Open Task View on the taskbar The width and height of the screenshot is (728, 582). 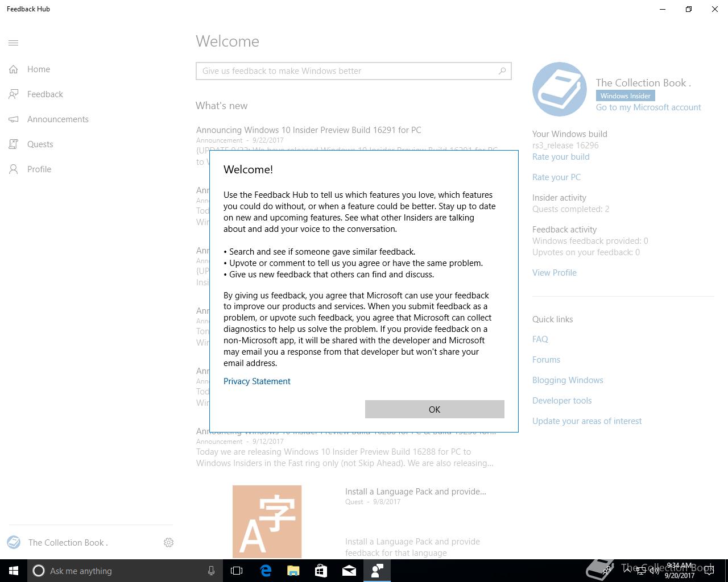237,571
